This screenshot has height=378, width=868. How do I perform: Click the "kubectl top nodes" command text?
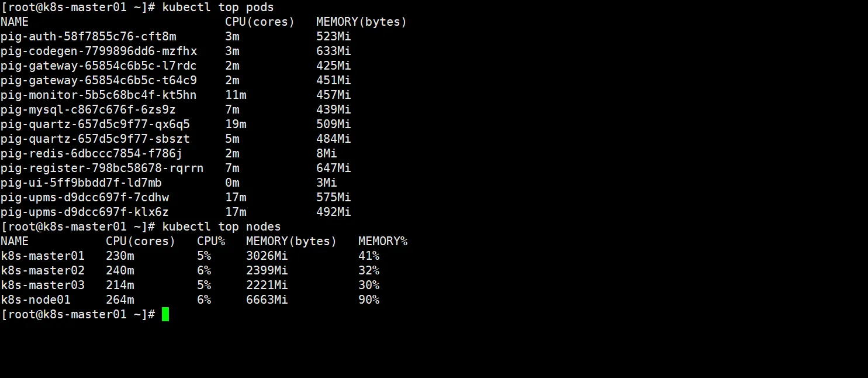[222, 227]
